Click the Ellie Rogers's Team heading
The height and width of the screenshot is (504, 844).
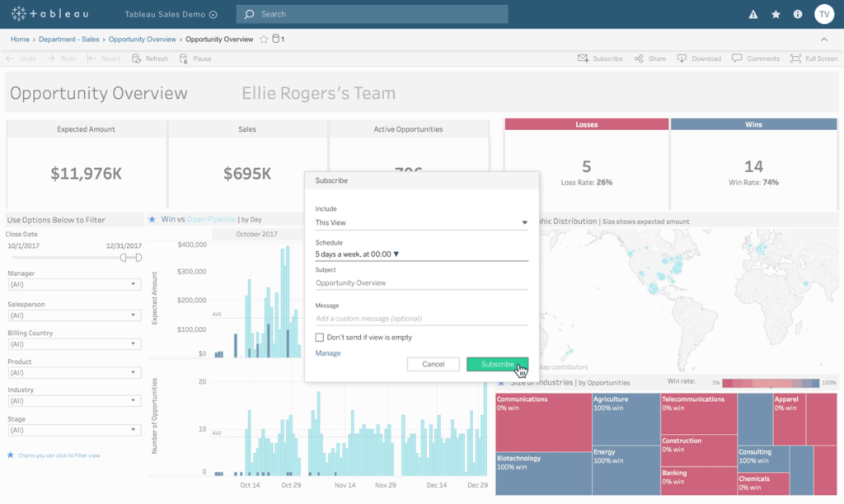point(319,93)
